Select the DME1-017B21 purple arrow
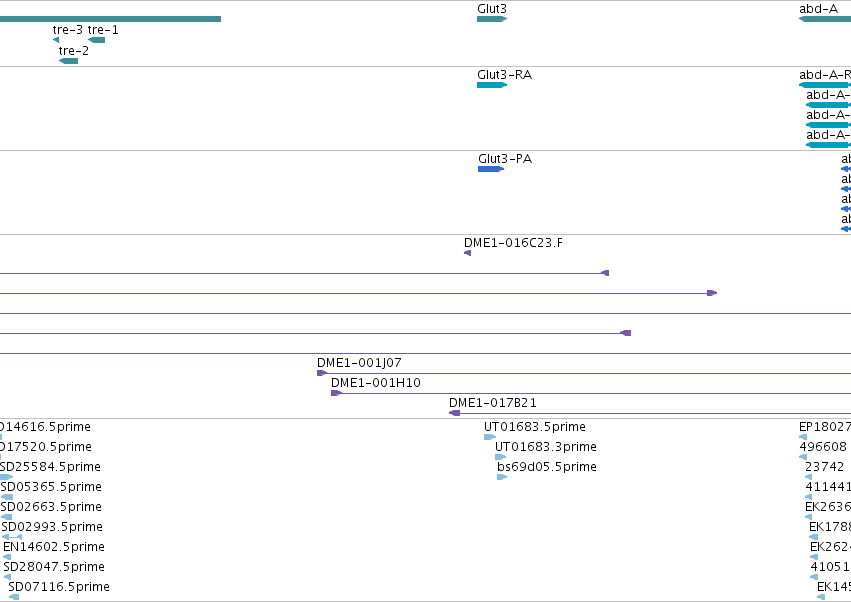851x602 pixels. (x=455, y=413)
